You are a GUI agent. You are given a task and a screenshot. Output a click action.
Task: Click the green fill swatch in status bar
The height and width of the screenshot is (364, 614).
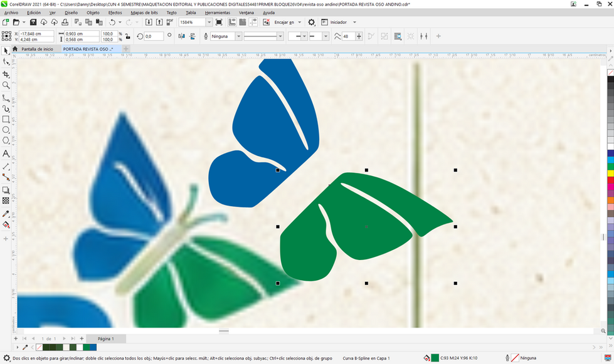click(x=435, y=358)
